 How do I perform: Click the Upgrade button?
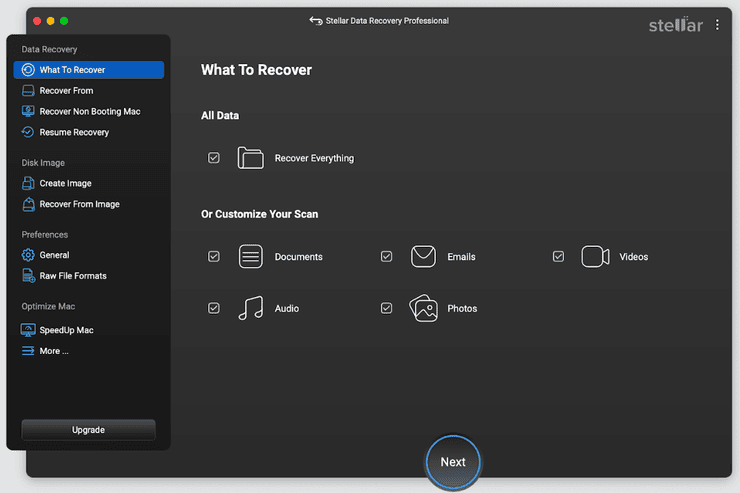[88, 430]
